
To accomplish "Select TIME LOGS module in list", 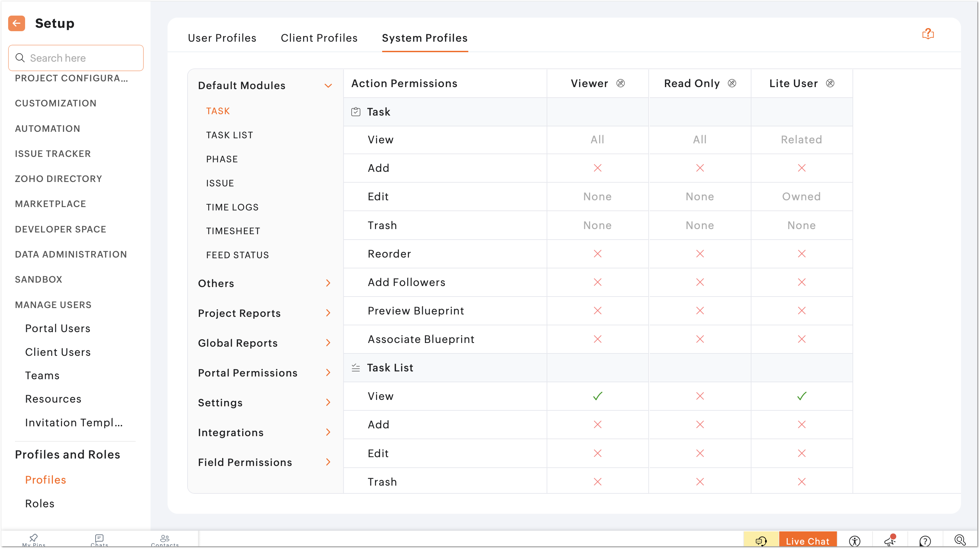I will point(232,207).
